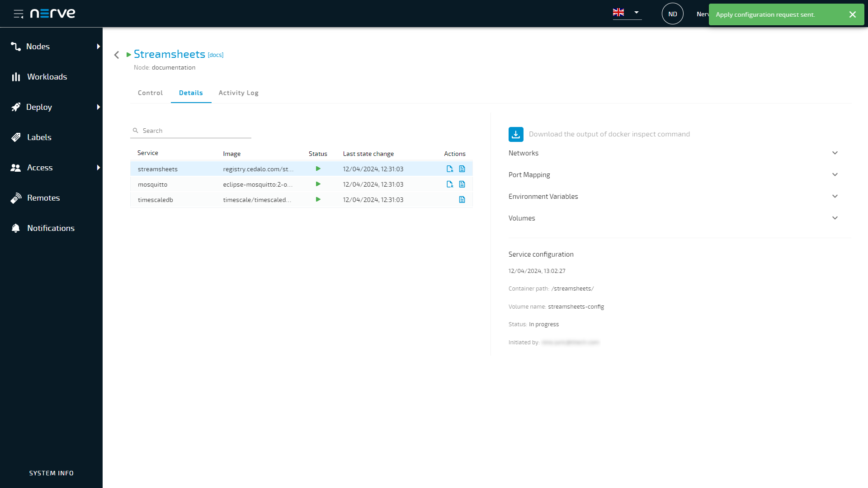Open the ND user avatar menu
This screenshot has height=488, width=868.
click(672, 14)
